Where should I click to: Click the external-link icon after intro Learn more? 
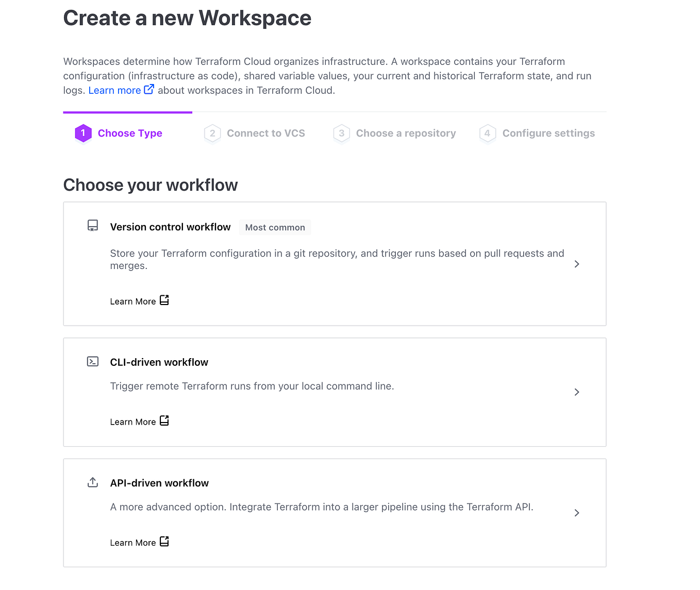tap(149, 89)
